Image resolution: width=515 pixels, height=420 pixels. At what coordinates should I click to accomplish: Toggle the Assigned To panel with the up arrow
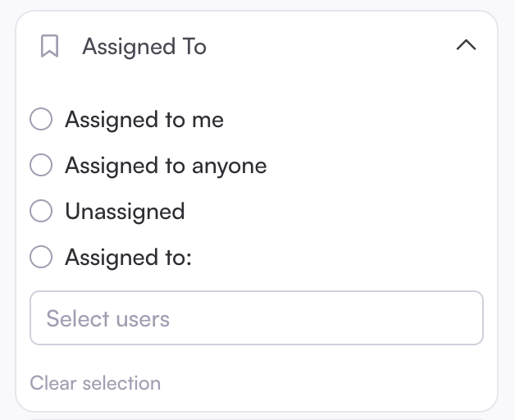[466, 47]
